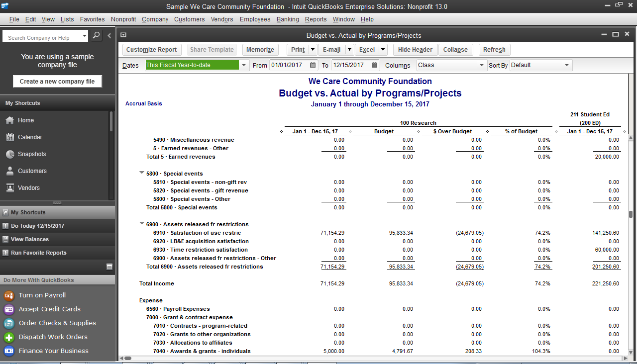Open the Print dropdown arrow
Screen dimensions: 637x364
click(313, 50)
